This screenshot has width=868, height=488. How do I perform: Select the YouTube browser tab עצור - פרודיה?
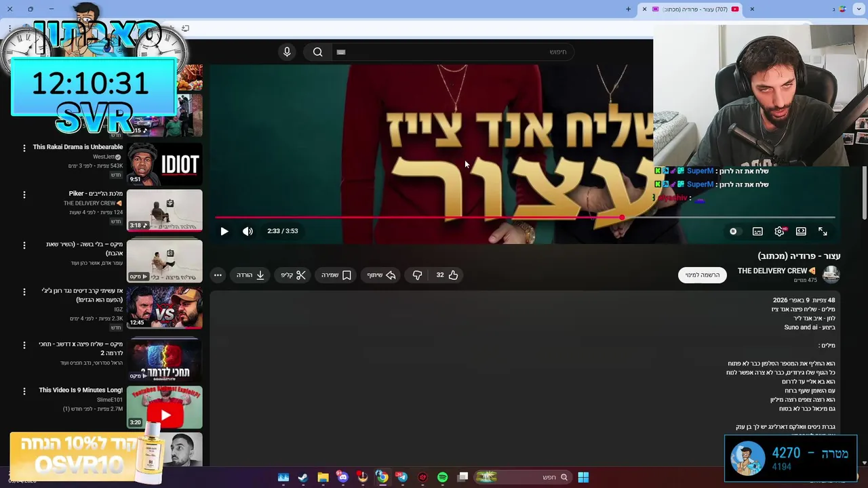point(694,9)
